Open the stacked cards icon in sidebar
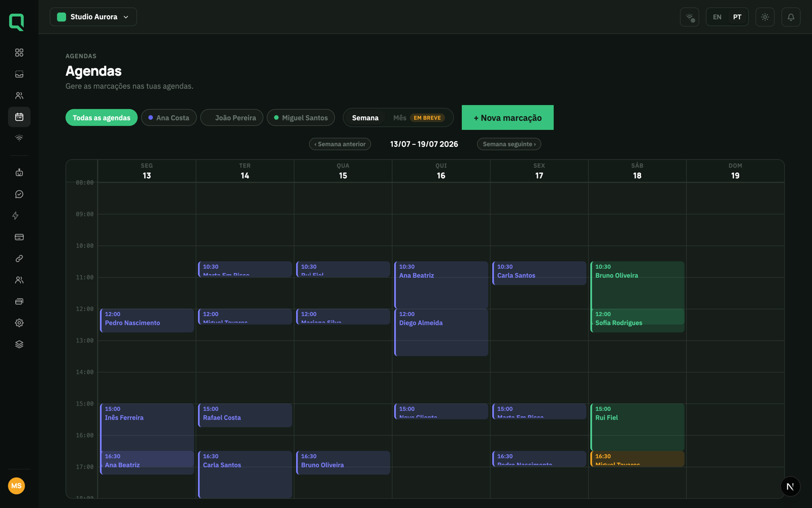Image resolution: width=812 pixels, height=508 pixels. coord(19,301)
